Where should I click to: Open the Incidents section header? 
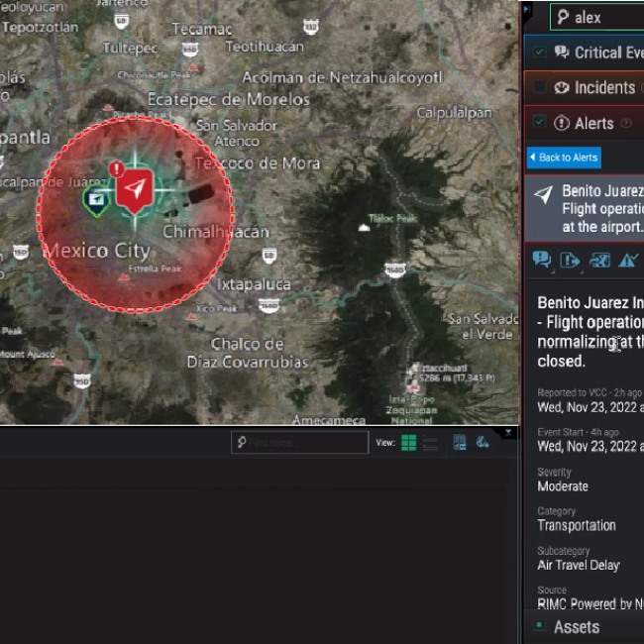pyautogui.click(x=604, y=88)
